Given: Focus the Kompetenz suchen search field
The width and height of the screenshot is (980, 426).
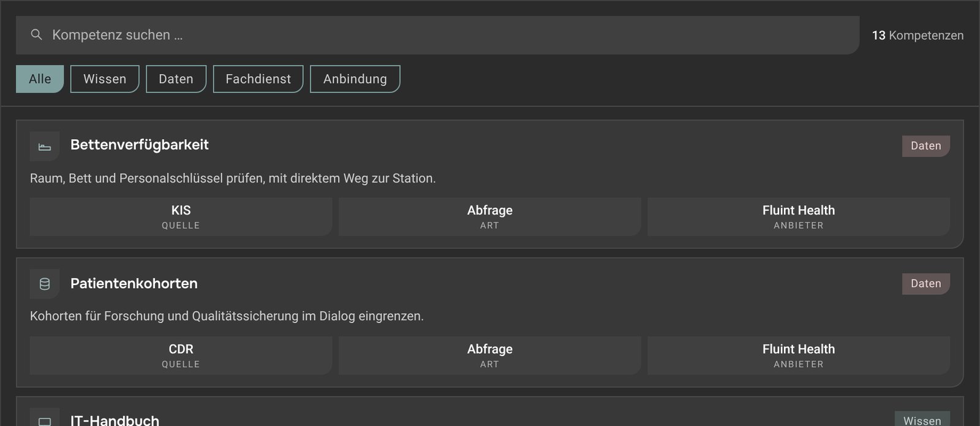Looking at the screenshot, I should (x=437, y=35).
